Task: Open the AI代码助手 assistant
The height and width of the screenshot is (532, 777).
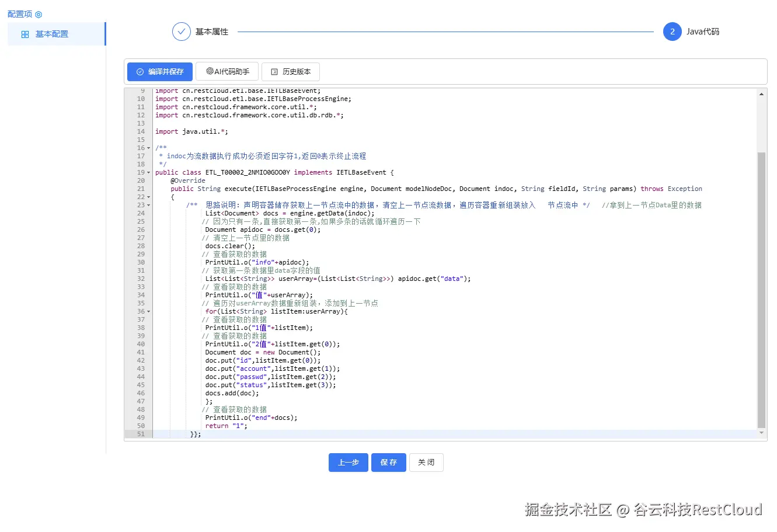Action: 227,71
